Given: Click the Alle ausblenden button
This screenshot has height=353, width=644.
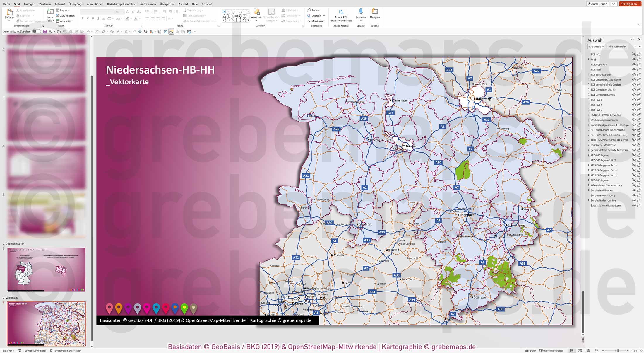Looking at the screenshot, I should coord(617,46).
